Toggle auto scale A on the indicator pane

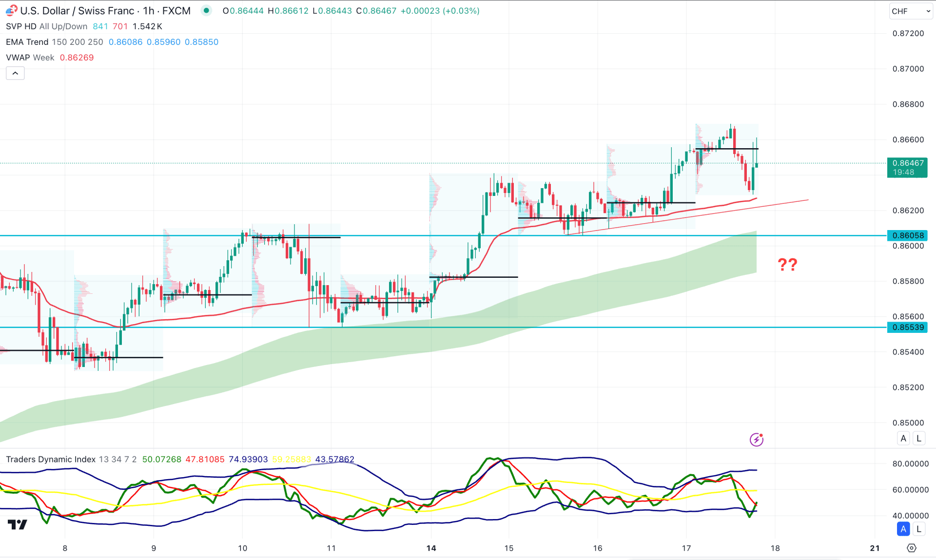coord(903,529)
